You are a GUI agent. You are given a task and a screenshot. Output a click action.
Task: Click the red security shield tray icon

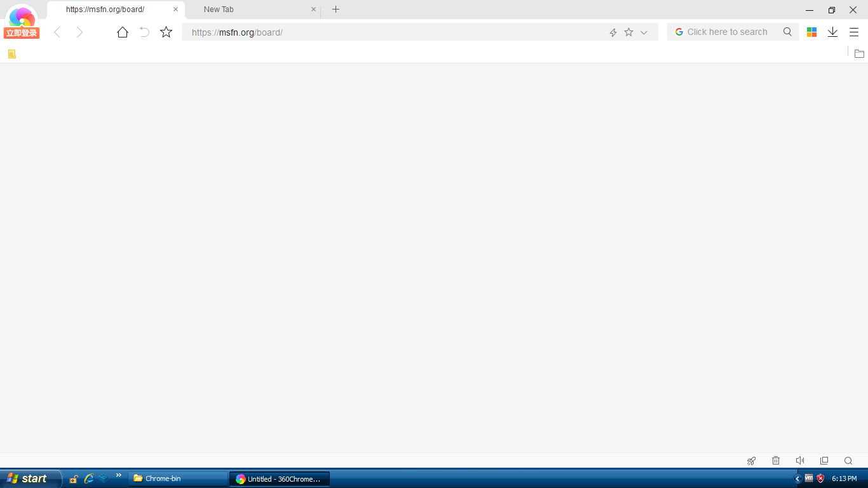(x=820, y=478)
